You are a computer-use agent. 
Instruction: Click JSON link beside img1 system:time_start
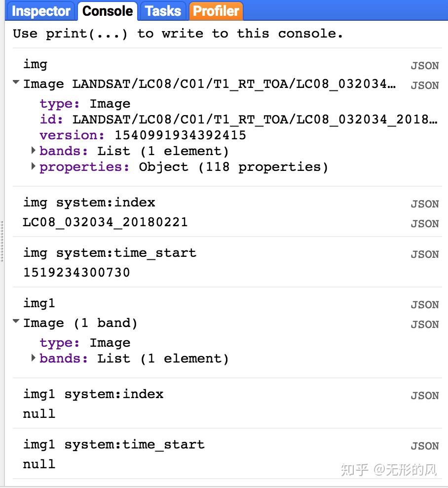[x=424, y=446]
